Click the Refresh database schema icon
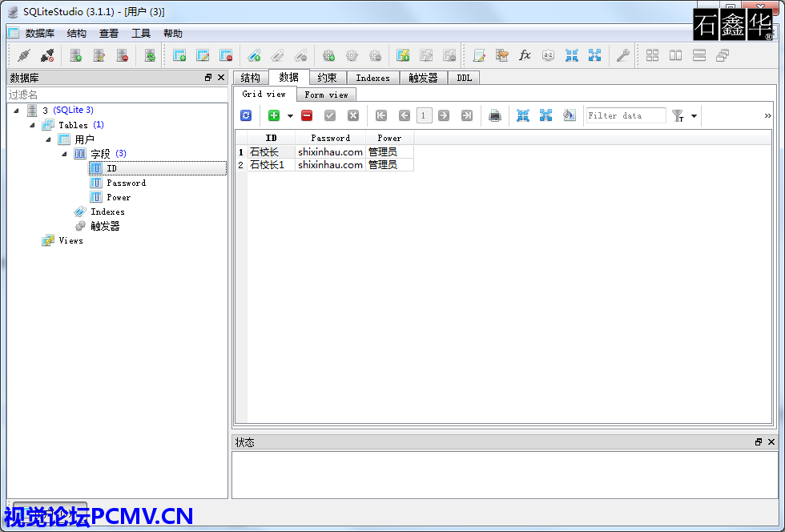This screenshot has width=785, height=532. (x=150, y=55)
